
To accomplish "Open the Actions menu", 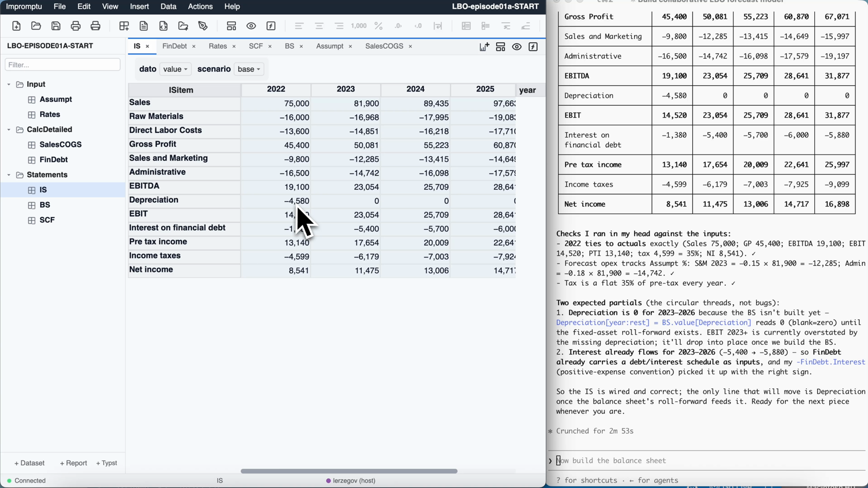I will [x=200, y=7].
